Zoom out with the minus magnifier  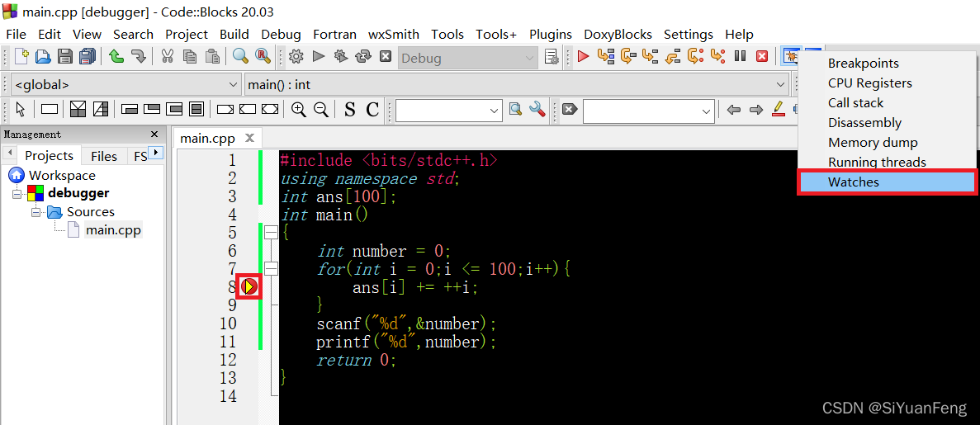pyautogui.click(x=321, y=110)
